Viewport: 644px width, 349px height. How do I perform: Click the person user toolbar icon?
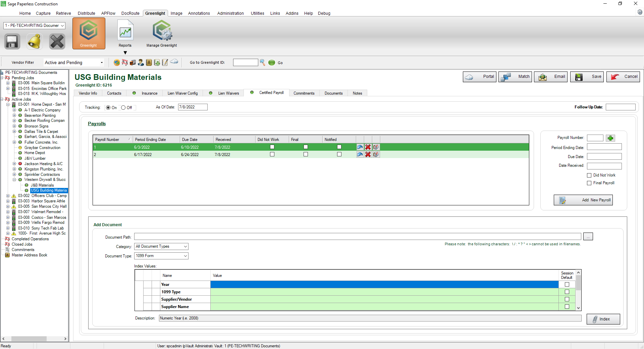[x=141, y=62]
